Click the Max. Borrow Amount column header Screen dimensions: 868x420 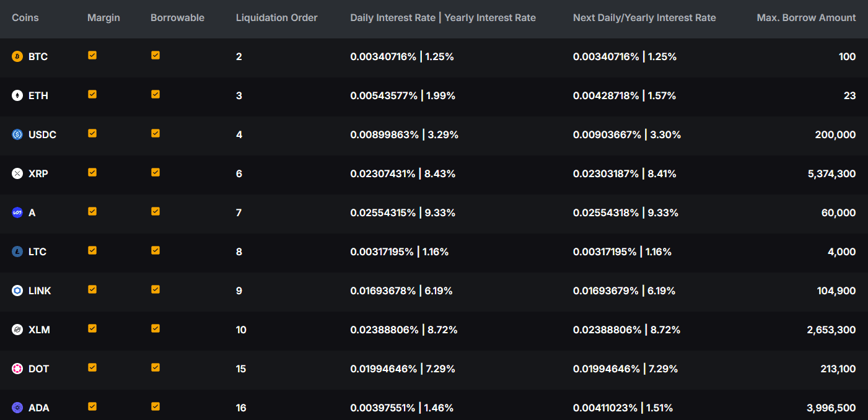pyautogui.click(x=806, y=18)
